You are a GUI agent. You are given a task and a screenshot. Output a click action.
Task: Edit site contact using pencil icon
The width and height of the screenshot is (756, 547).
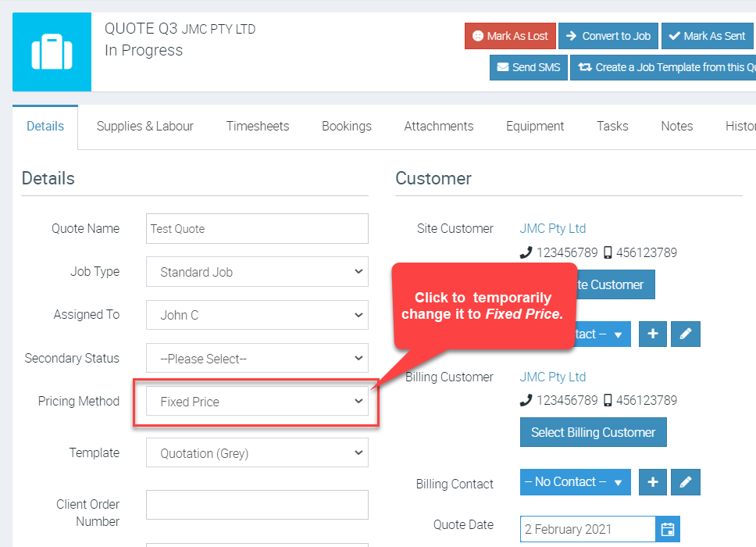tap(685, 334)
